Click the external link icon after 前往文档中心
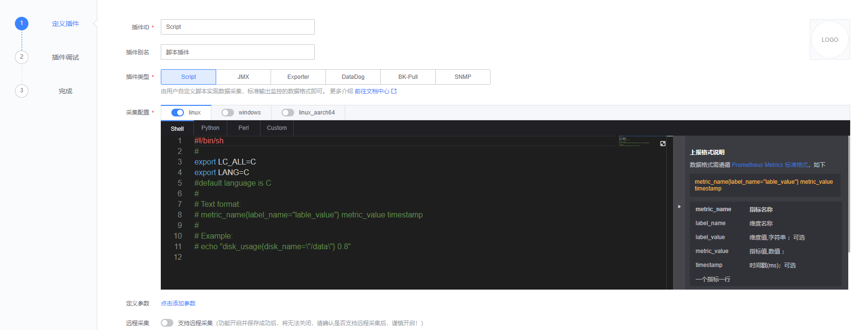The image size is (868, 330). tap(394, 91)
